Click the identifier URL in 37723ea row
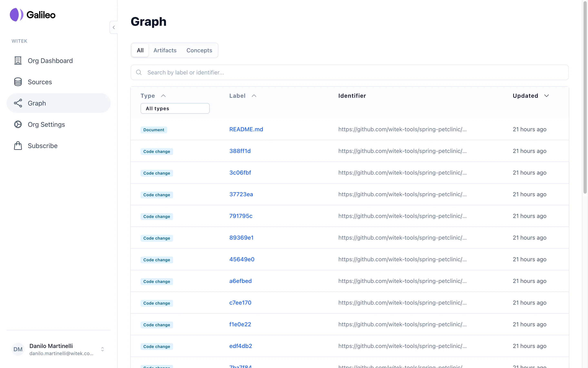Image resolution: width=588 pixels, height=368 pixels. 402,194
